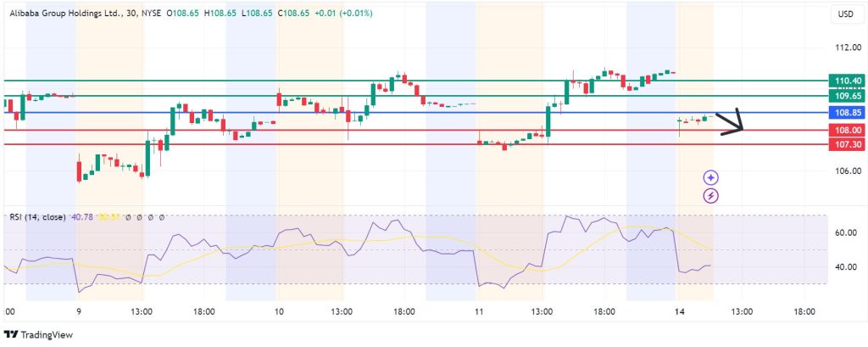The width and height of the screenshot is (868, 347).
Task: Click the RSI (14, close) indicator legend
Action: [37, 216]
